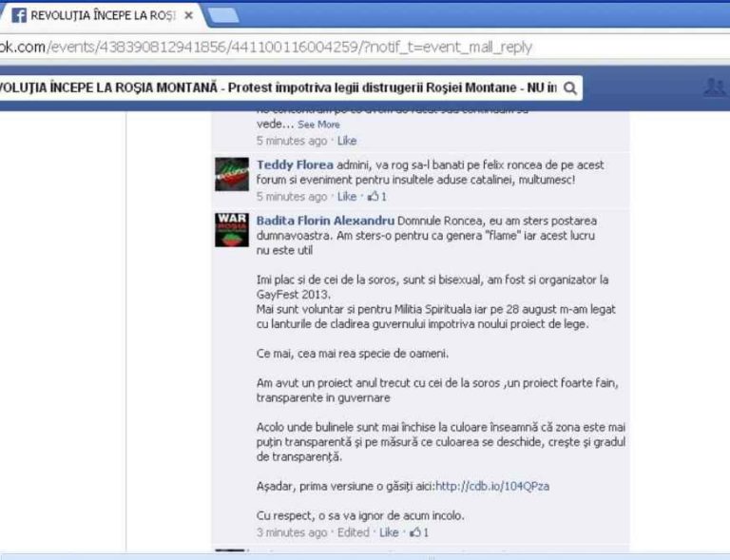The width and height of the screenshot is (730, 560).
Task: Click the magnifier icon in Facebook search
Action: [x=570, y=88]
